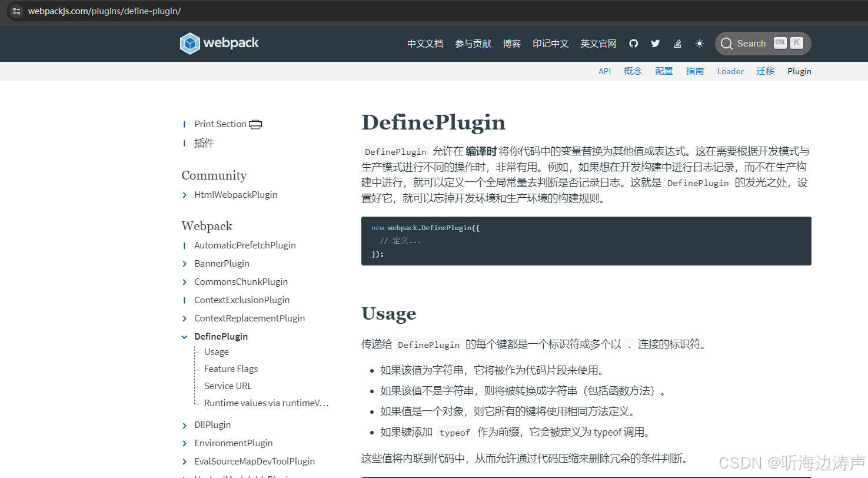Switch to the Loader sub-navigation tab
The width and height of the screenshot is (868, 478).
pos(730,71)
